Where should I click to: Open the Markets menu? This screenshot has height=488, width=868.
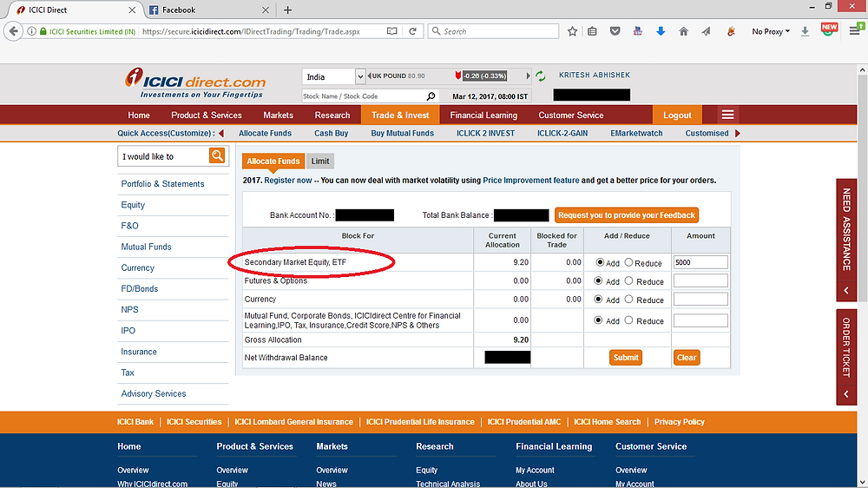278,115
